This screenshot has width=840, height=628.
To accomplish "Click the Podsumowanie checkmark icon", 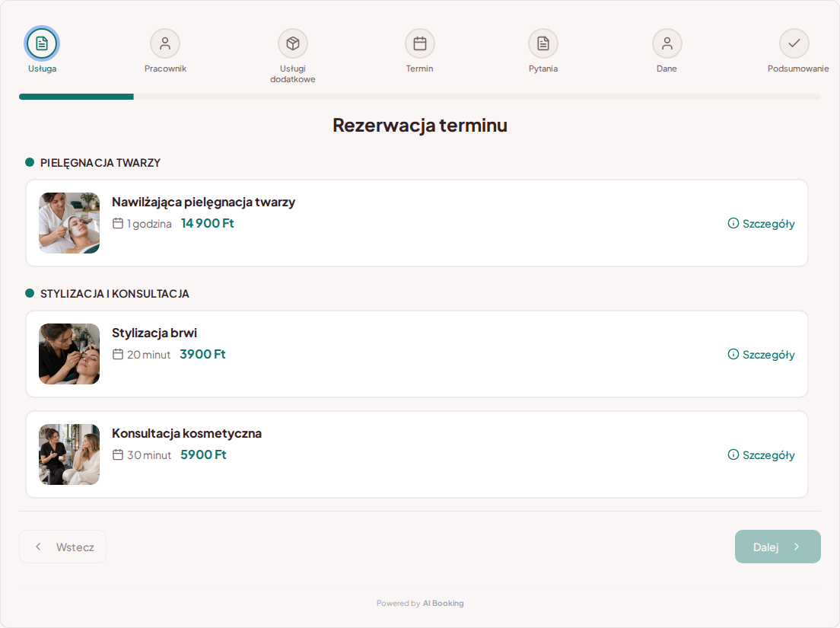I will [x=794, y=43].
